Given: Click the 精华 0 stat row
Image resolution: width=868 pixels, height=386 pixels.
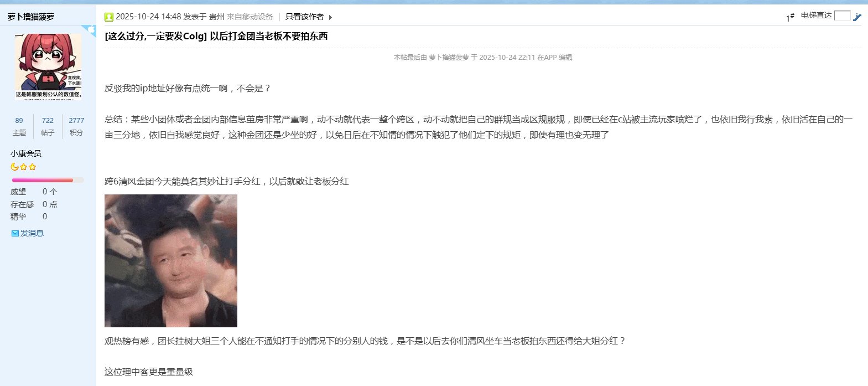Looking at the screenshot, I should (29, 217).
